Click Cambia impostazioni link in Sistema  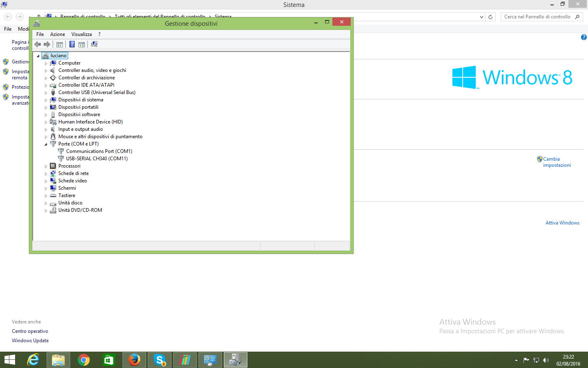point(557,162)
